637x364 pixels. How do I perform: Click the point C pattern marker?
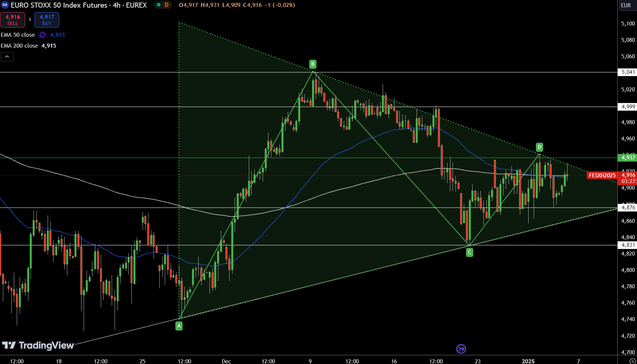470,252
